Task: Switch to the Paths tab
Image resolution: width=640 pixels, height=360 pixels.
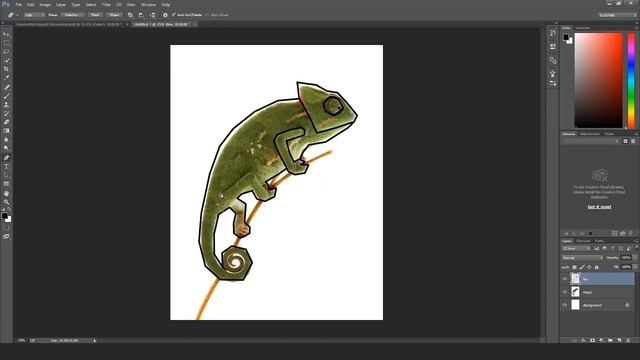Action: [599, 241]
